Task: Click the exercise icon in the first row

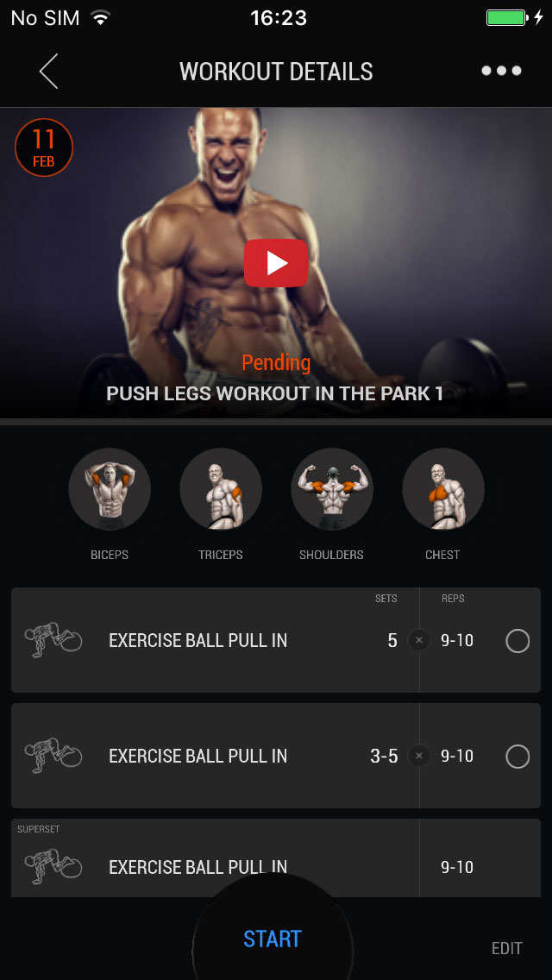Action: click(53, 640)
